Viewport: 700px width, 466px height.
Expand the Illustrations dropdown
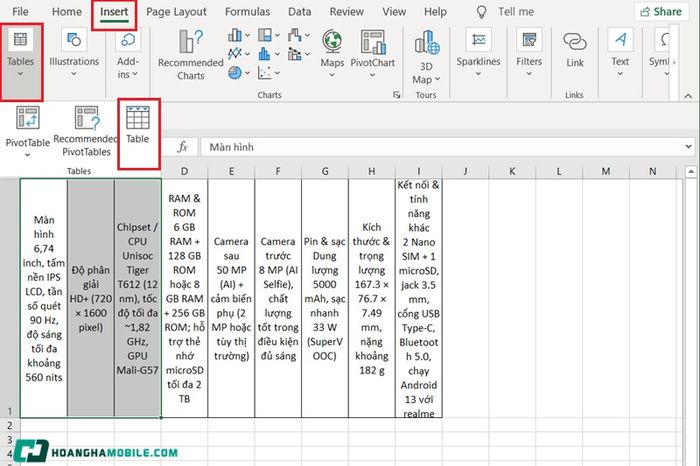tap(74, 52)
